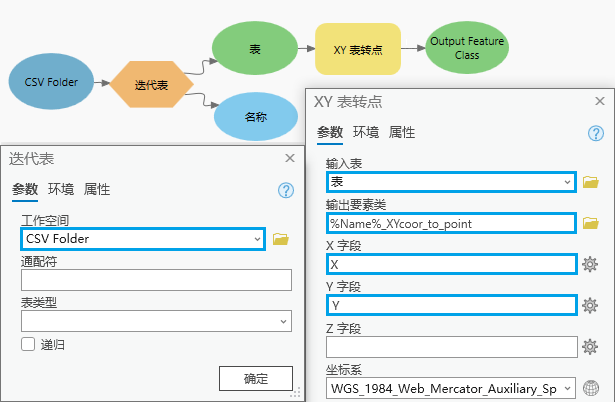The image size is (615, 402).
Task: Expand the 工作空间 CSV Folder dropdown
Action: click(257, 239)
